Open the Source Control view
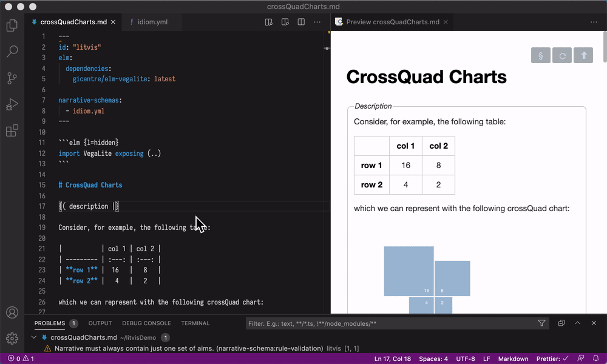607x364 pixels. click(x=12, y=78)
